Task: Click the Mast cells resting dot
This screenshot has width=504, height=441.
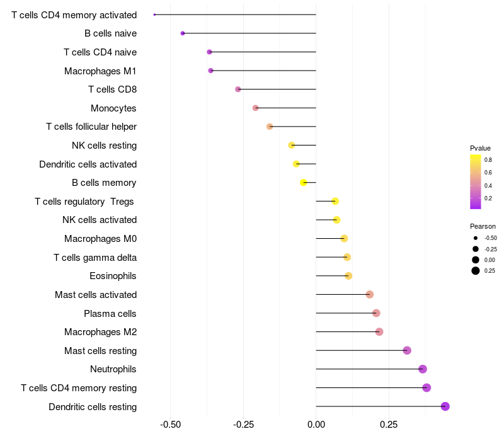Action: coord(407,350)
